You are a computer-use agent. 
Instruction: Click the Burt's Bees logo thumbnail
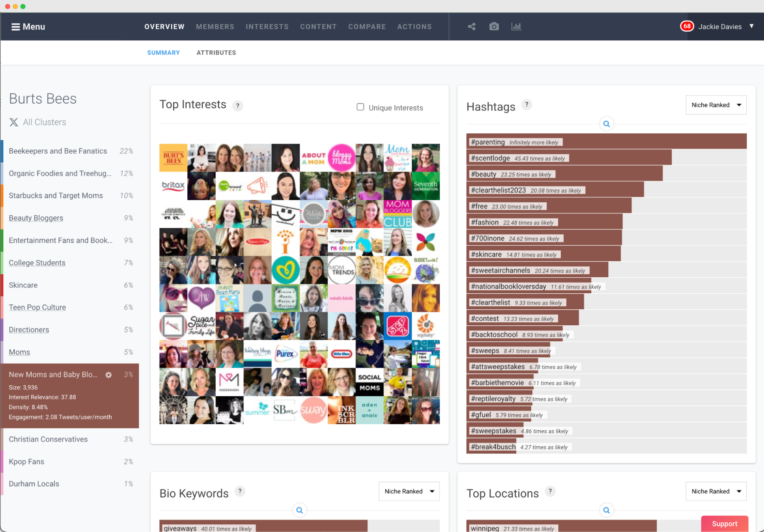[173, 158]
